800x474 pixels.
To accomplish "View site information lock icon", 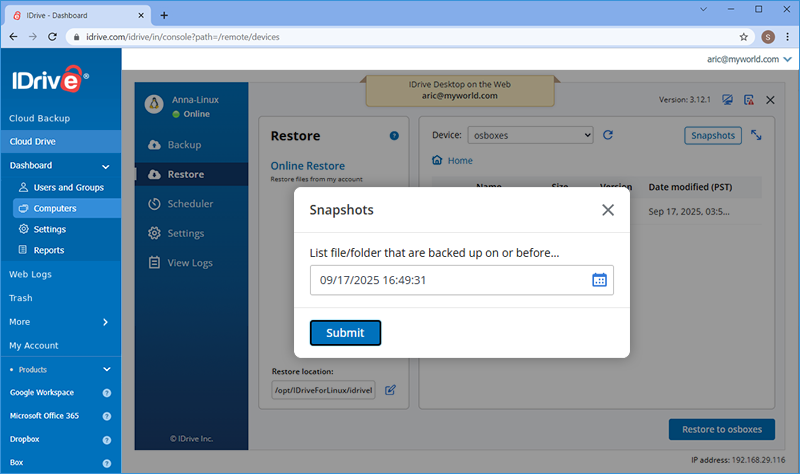I will point(77,37).
